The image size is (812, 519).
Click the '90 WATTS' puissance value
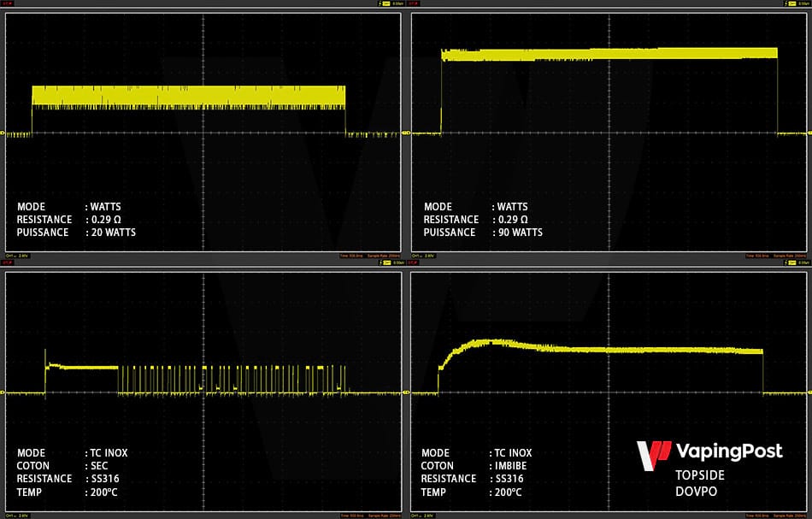(520, 233)
